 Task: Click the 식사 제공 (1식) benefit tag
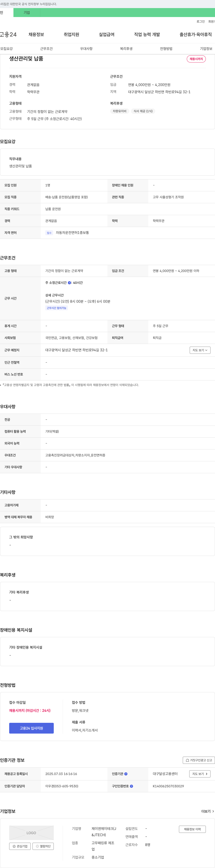click(x=143, y=111)
